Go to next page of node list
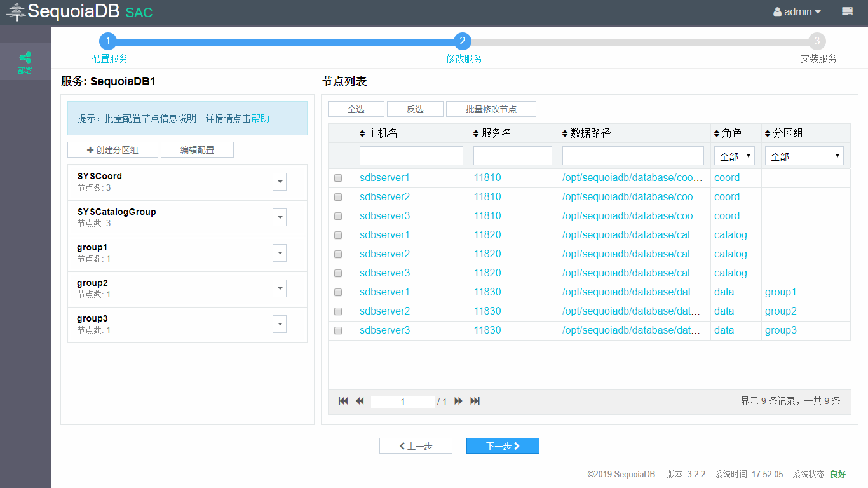Screen dimensions: 868x488 tap(458, 401)
